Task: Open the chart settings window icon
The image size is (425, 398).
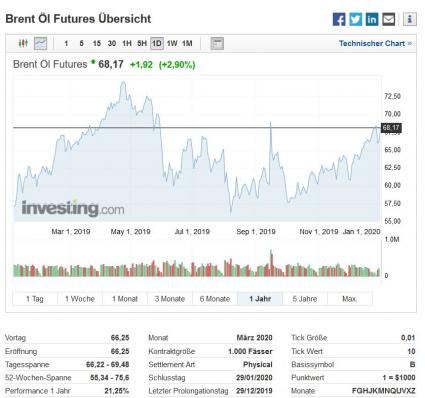Action: (217, 43)
